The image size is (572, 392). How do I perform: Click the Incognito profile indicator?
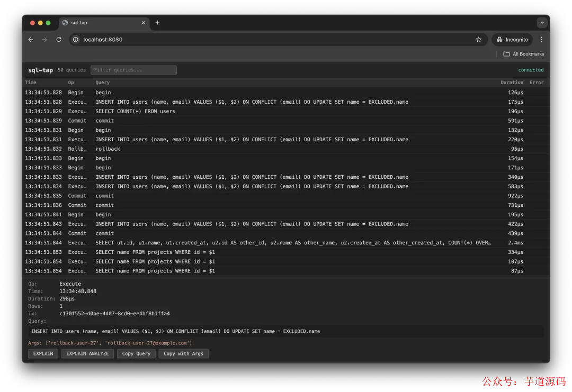pyautogui.click(x=512, y=40)
